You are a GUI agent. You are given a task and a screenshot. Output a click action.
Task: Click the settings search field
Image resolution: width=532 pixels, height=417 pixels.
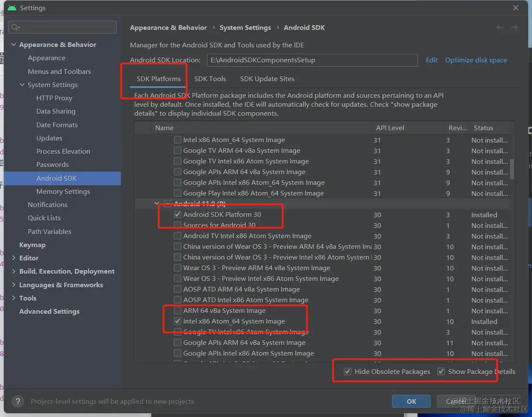point(62,27)
